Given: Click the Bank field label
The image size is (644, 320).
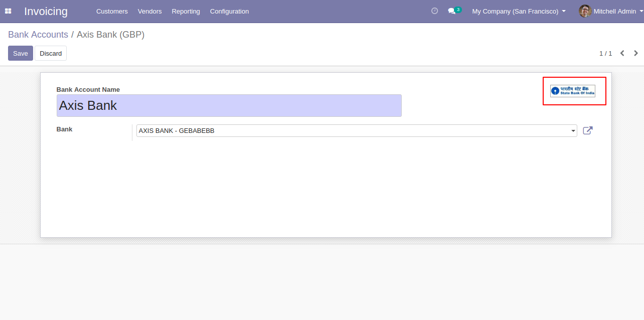Looking at the screenshot, I should 64,129.
